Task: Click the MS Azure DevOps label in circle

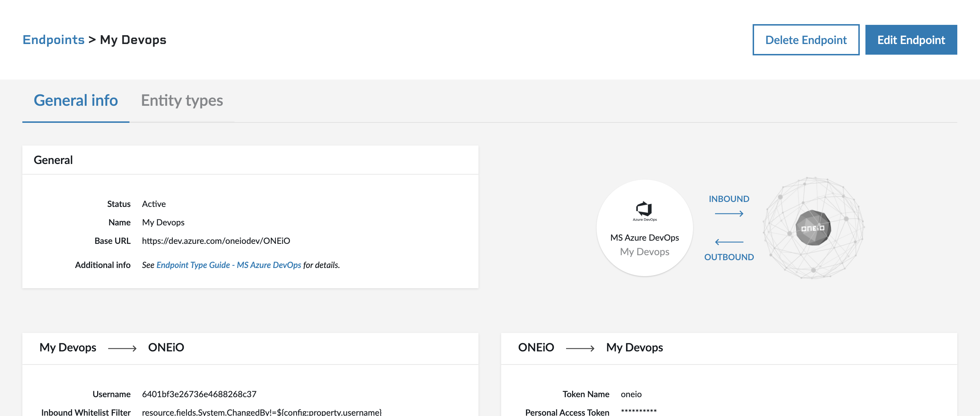Action: click(644, 237)
